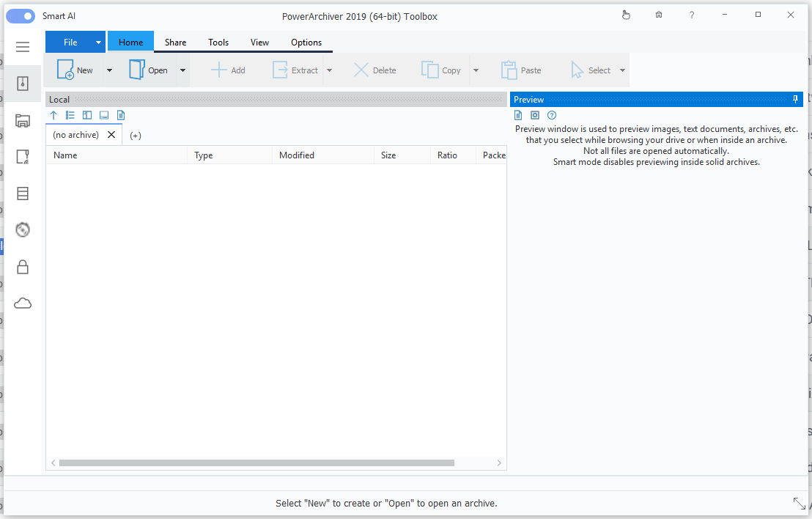Click the Open archive button
The height and width of the screenshot is (519, 812).
(148, 70)
